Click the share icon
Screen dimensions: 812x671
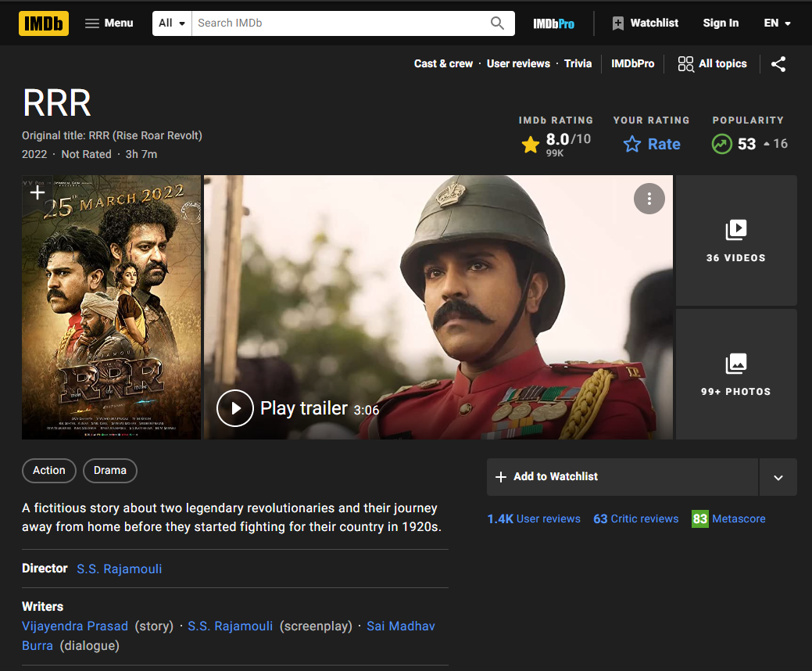pyautogui.click(x=778, y=64)
